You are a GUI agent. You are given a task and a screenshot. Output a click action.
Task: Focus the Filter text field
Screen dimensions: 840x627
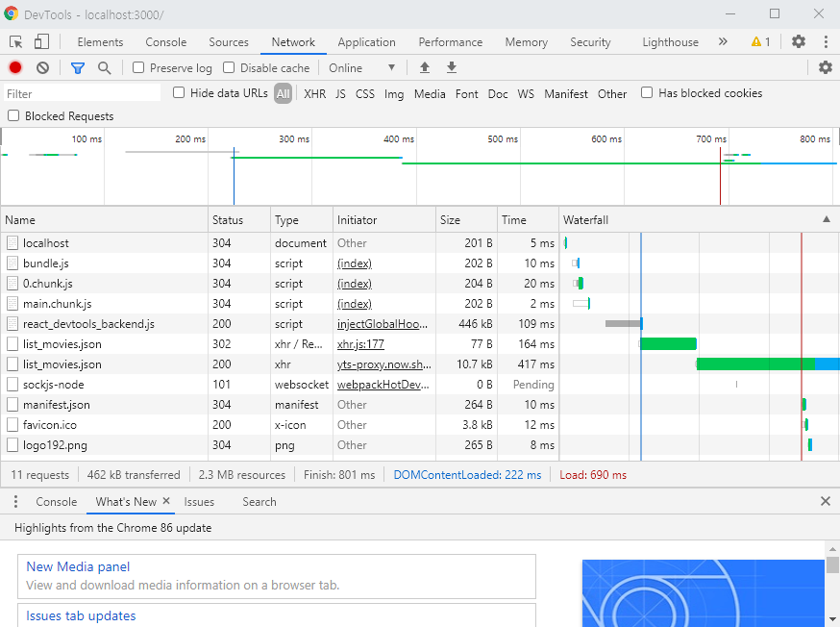coord(82,93)
